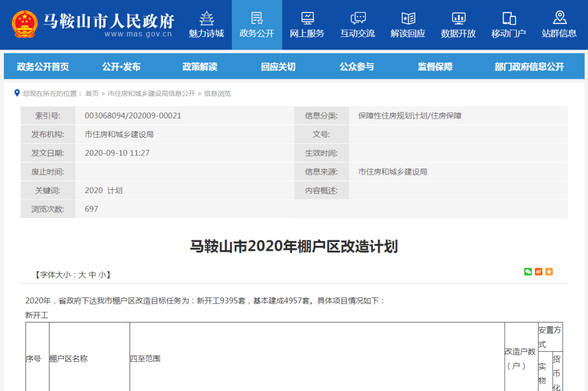
Task: Set font size to 小
Action: 103,274
